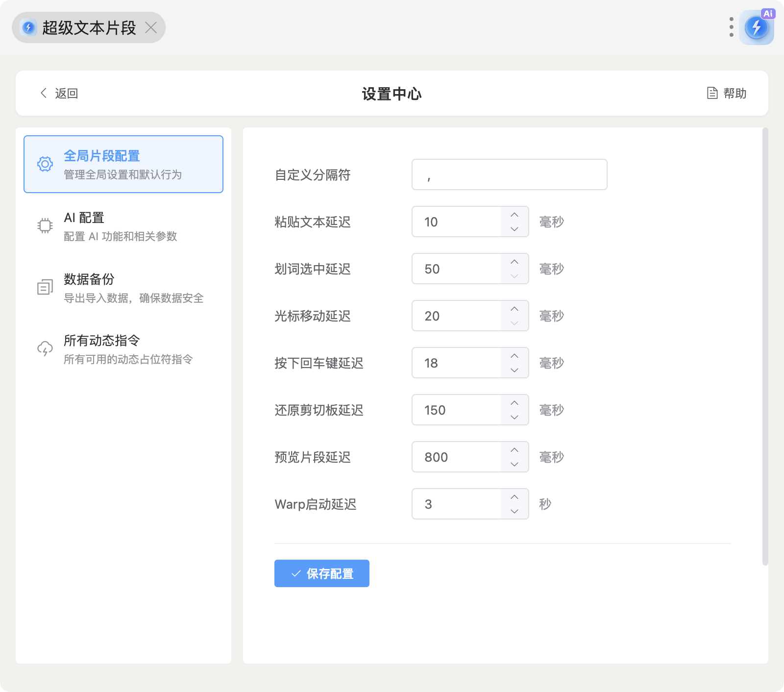Click the 数据备份 copy icon

45,287
